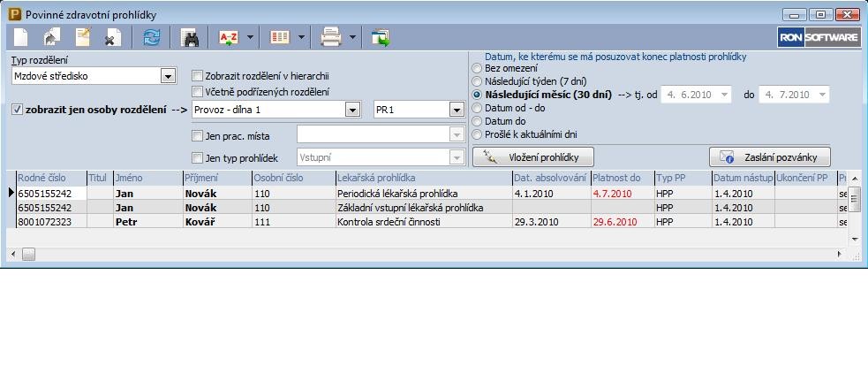Click the red column layout icon
The image size is (868, 389).
tap(280, 37)
